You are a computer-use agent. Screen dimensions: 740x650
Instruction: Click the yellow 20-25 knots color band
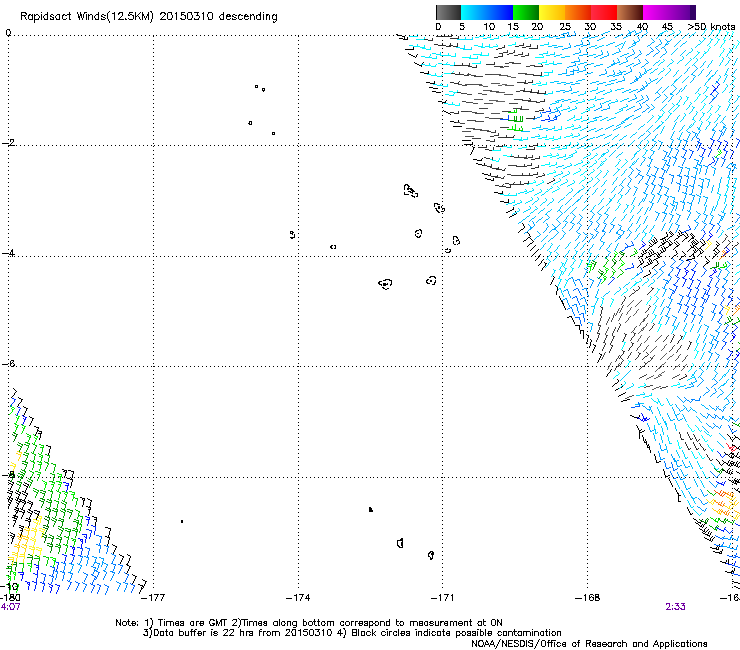coord(552,12)
